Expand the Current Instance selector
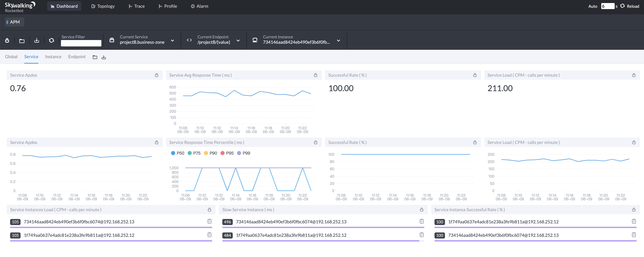Viewport: 644px width, 257px height. pyautogui.click(x=338, y=41)
